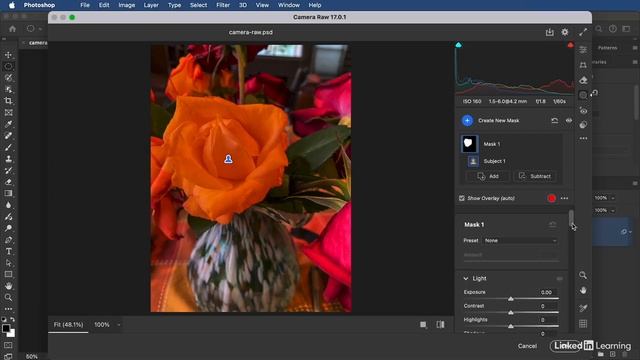Click the Add to mask button
The width and height of the screenshot is (640, 360).
[x=488, y=176]
